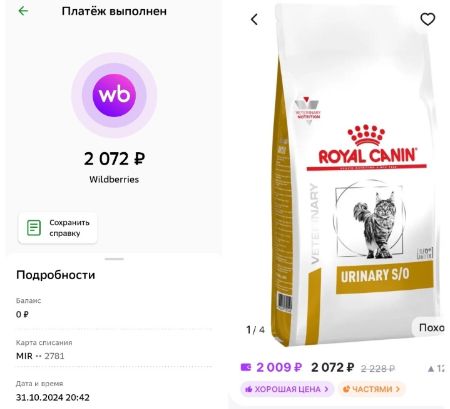Viewport: 450px width, 409px height.
Task: Tap the purple Wildberries wb logo
Action: click(x=114, y=95)
